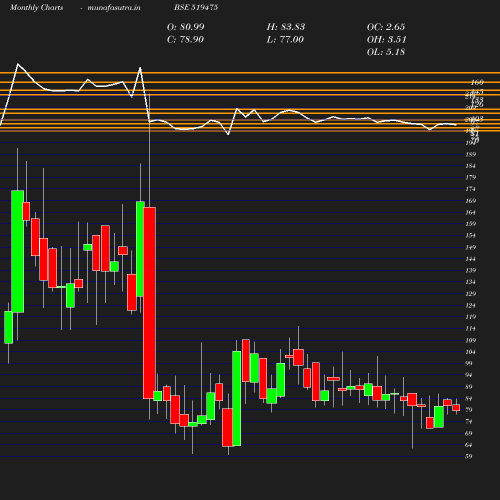
Task: Click the 74 price axis label
Action: point(469,422)
